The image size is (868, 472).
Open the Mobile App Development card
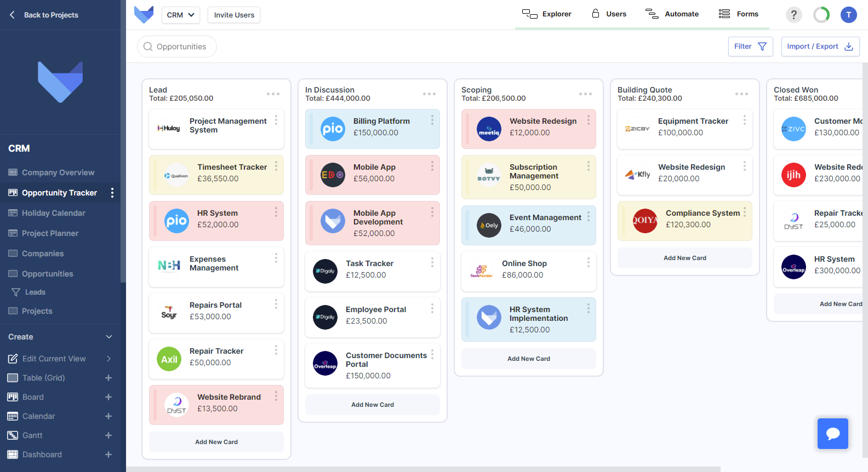pos(373,223)
